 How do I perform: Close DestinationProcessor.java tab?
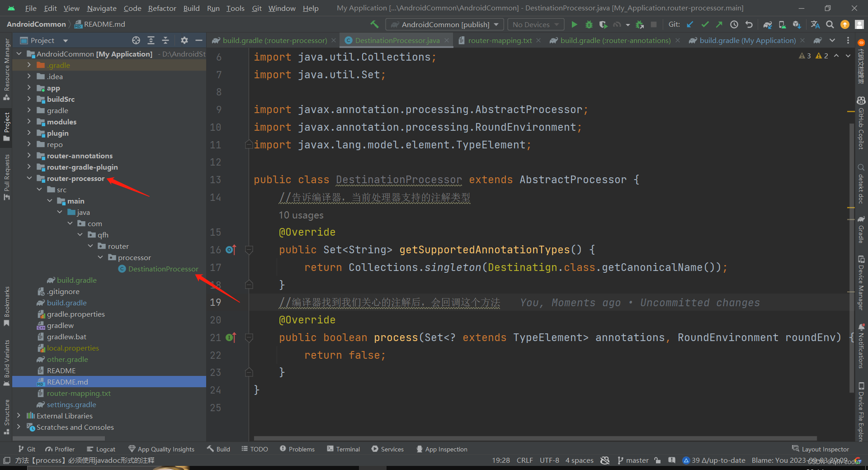[447, 40]
